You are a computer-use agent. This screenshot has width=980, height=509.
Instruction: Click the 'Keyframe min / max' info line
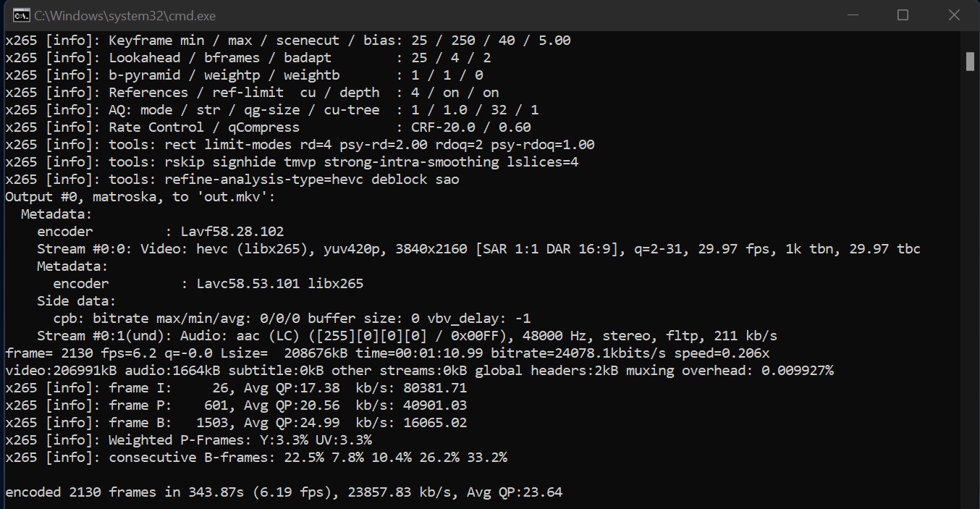288,41
